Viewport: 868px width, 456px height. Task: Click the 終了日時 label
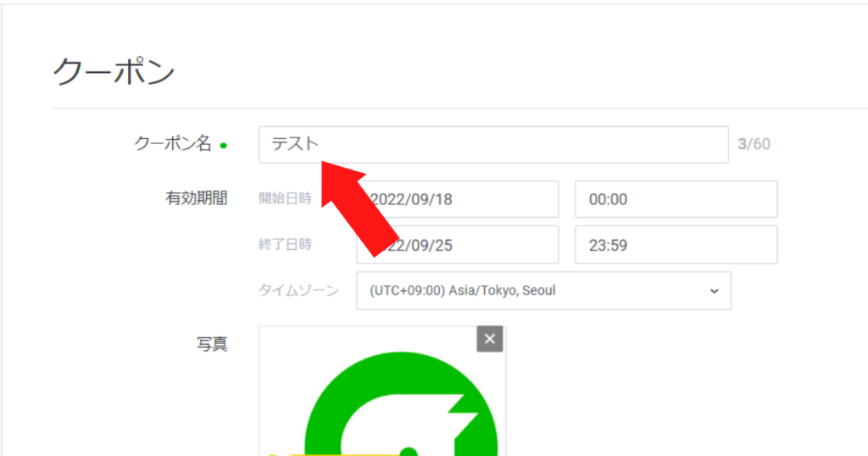285,244
